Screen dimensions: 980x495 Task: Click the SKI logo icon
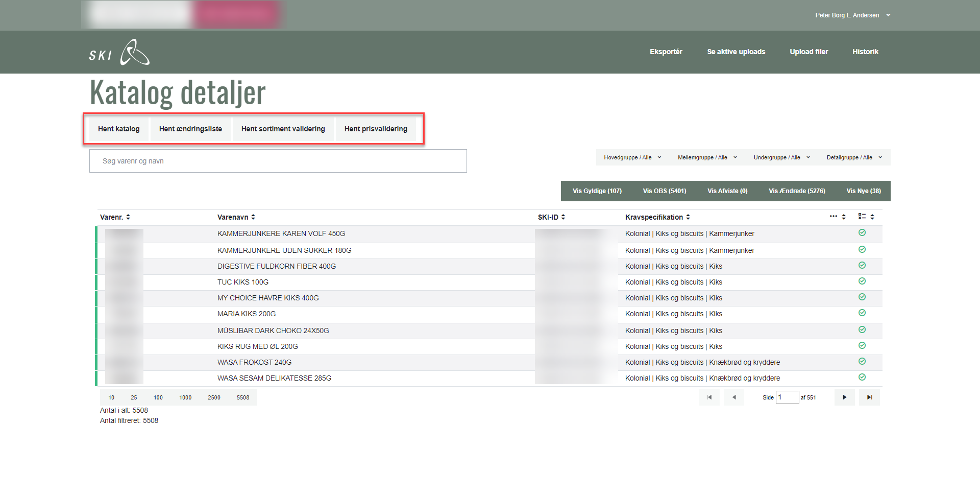pos(134,52)
